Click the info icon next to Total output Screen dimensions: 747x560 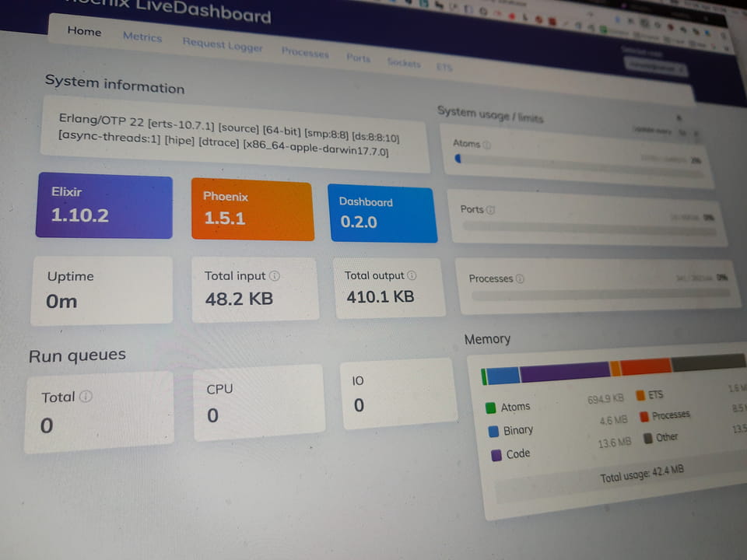(412, 275)
